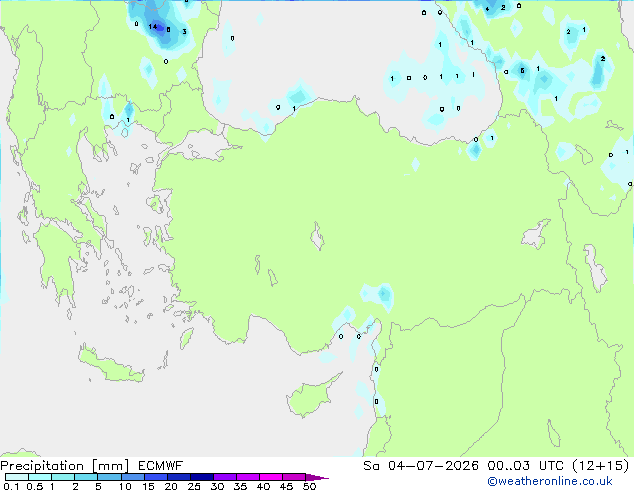Click the over-50 arrow at legend end
The image size is (634, 490).
click(317, 477)
